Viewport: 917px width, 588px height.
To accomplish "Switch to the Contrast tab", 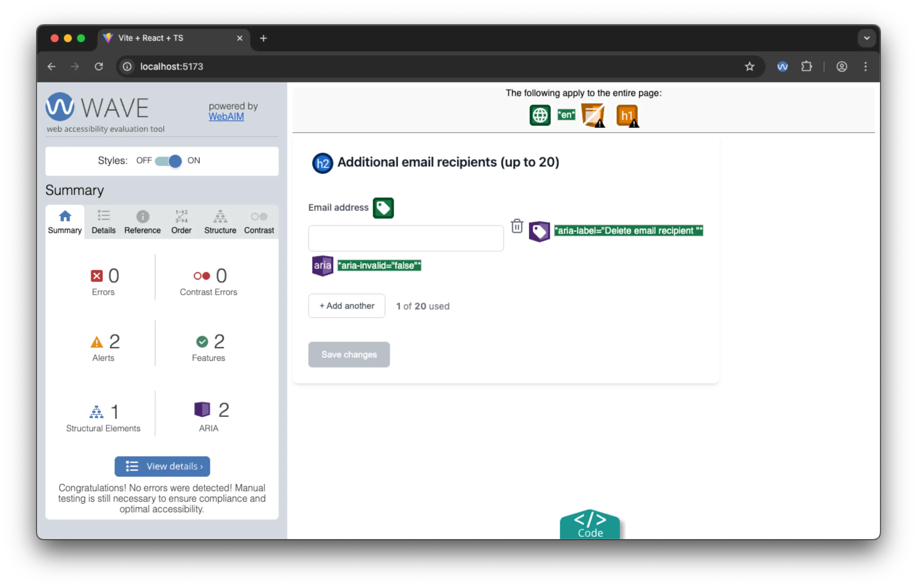I will [x=259, y=222].
